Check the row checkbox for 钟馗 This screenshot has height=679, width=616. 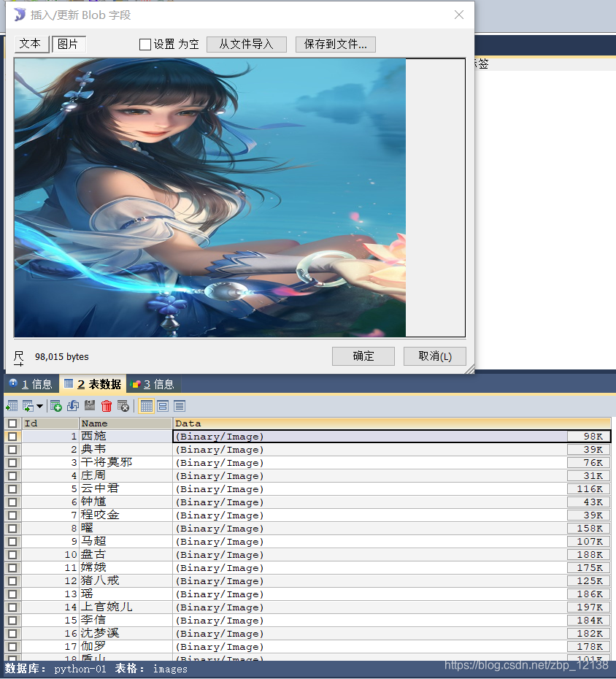(x=12, y=502)
